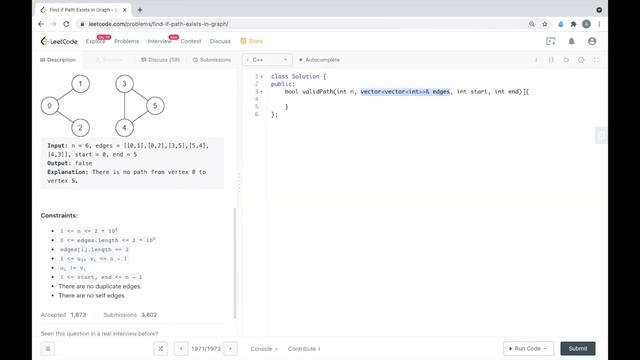Open the browser extensions puzzle icon
This screenshot has height=360, width=640.
(573, 24)
